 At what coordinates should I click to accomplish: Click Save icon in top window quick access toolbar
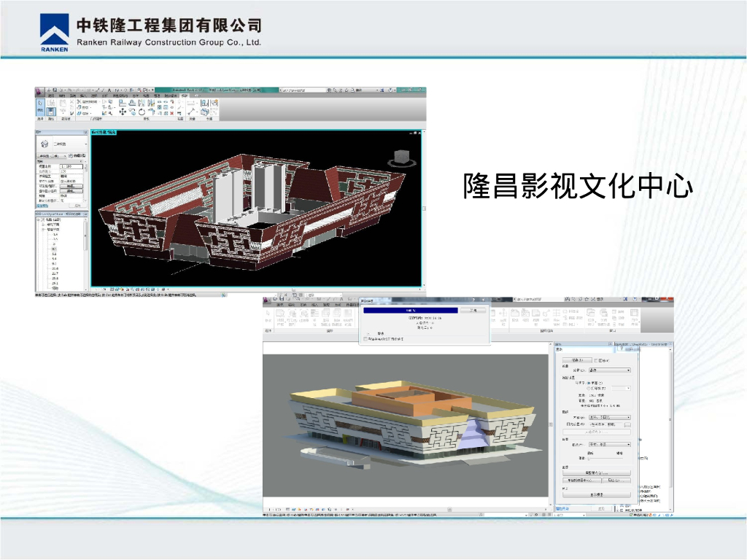[x=55, y=90]
